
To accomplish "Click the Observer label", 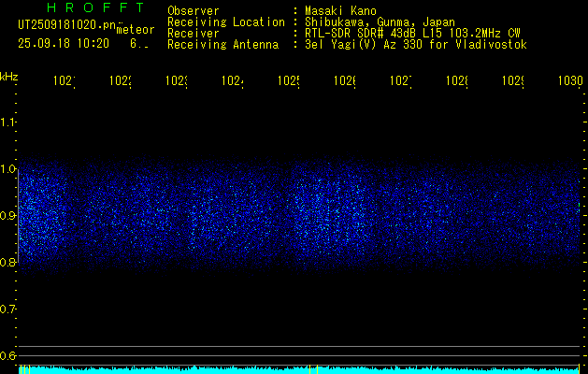I will (x=194, y=11).
